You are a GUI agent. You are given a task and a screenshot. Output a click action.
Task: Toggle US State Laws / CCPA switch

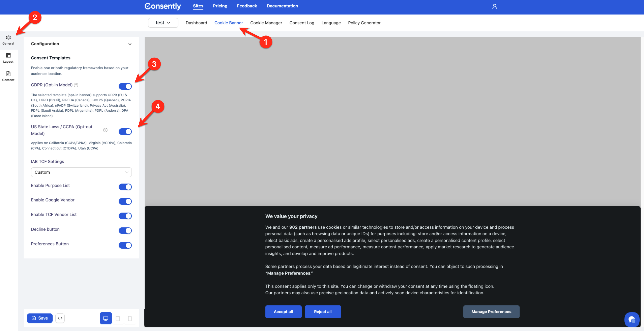[x=125, y=132]
